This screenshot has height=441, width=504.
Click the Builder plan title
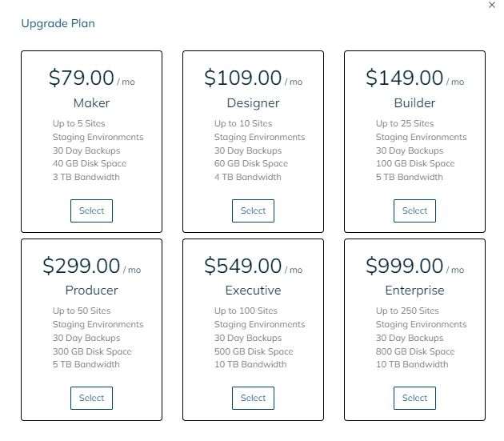tap(414, 103)
